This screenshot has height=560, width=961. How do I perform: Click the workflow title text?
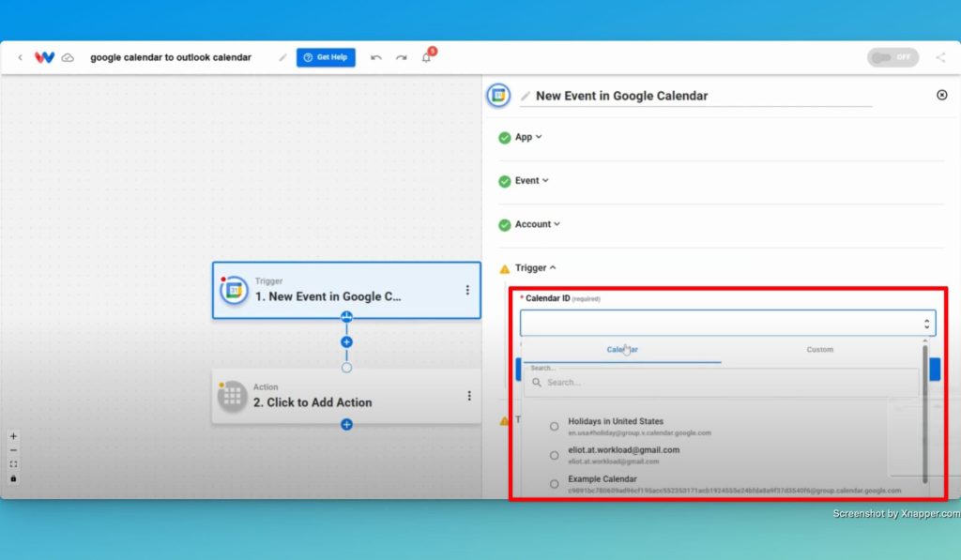pos(171,57)
